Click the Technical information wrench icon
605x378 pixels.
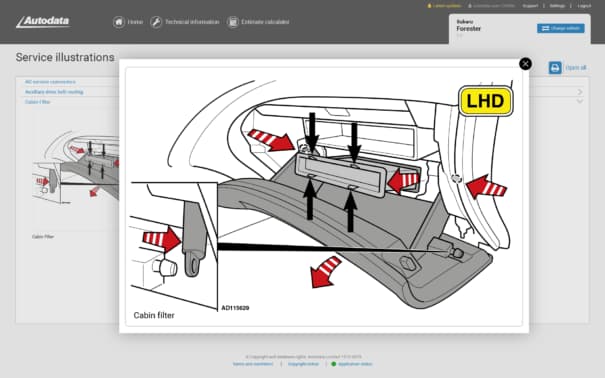point(156,22)
